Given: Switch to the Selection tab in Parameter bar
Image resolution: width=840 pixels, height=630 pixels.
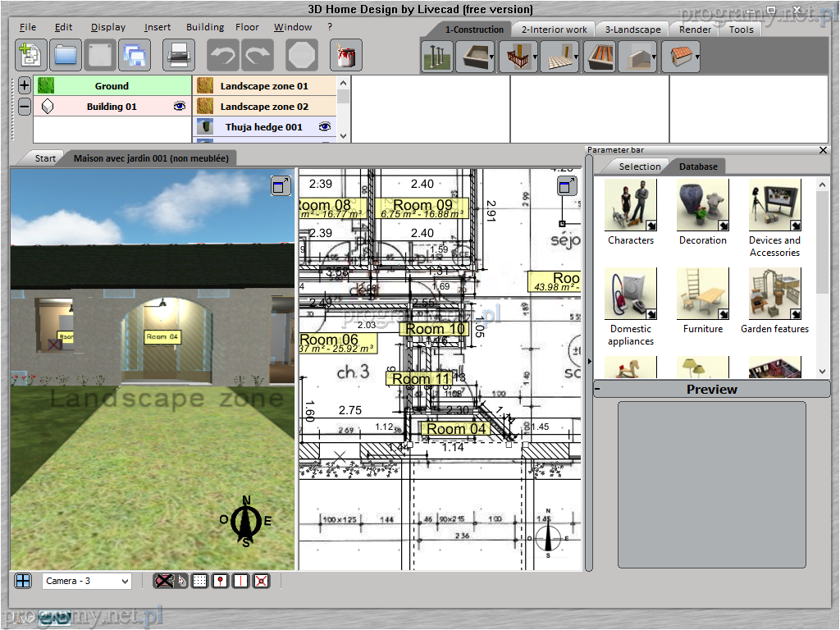Looking at the screenshot, I should coord(639,167).
